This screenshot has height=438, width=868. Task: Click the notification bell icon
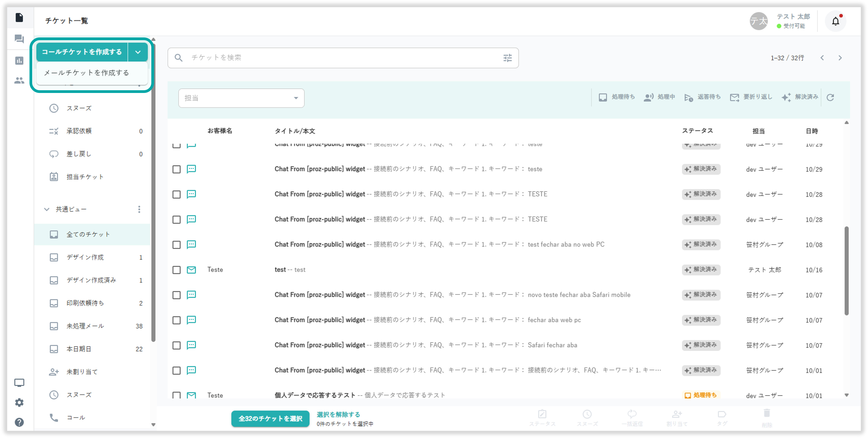835,21
